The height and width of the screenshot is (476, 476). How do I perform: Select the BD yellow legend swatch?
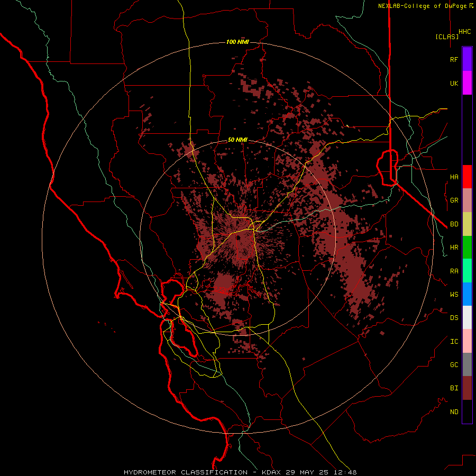(467, 224)
